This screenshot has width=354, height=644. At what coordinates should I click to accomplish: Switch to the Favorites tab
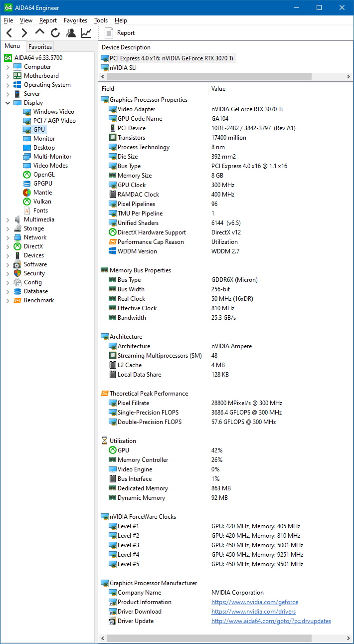(x=40, y=46)
